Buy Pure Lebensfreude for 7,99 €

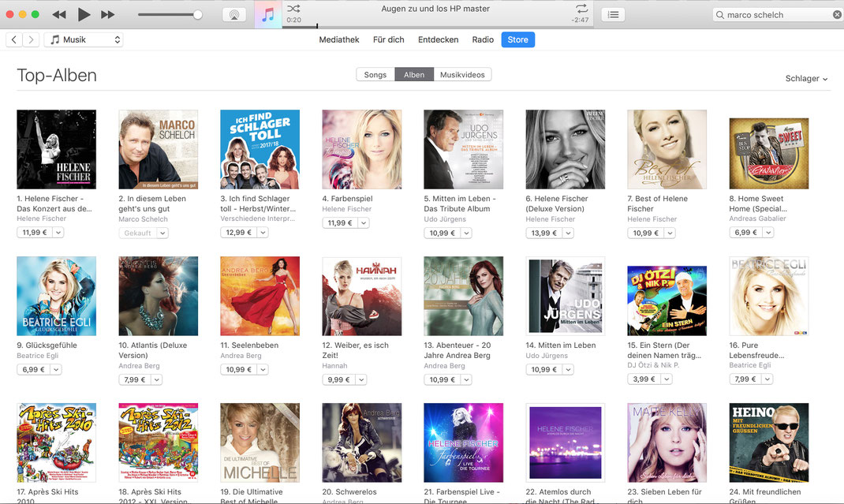745,379
